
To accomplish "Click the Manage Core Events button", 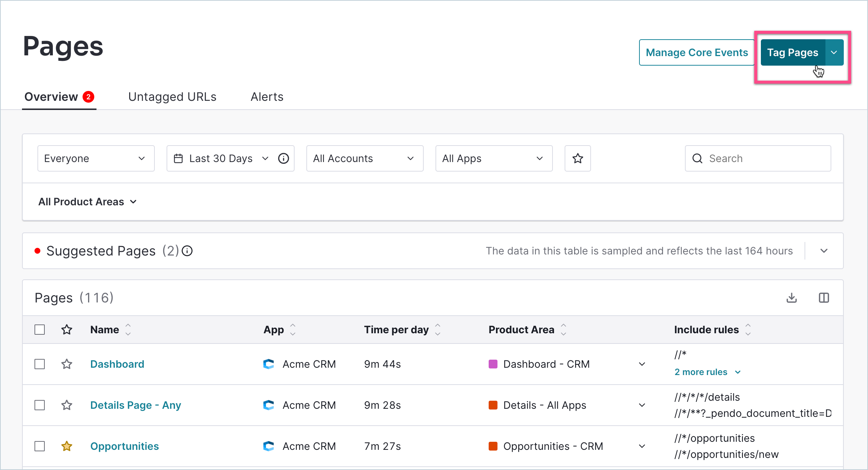I will [697, 52].
